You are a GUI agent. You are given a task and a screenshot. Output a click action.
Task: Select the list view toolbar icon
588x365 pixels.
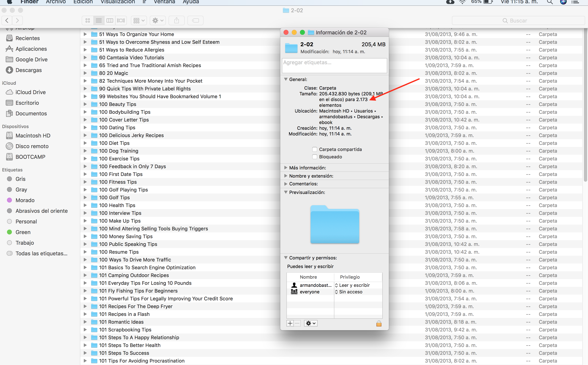(99, 20)
